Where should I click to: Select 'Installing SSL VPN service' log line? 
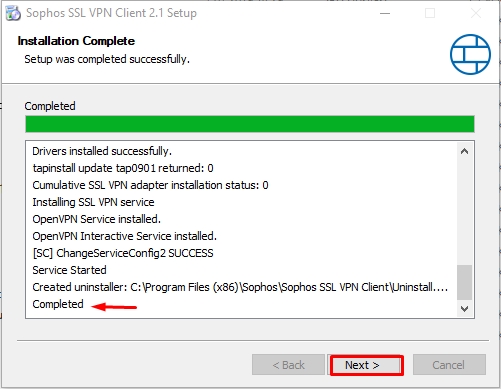93,202
